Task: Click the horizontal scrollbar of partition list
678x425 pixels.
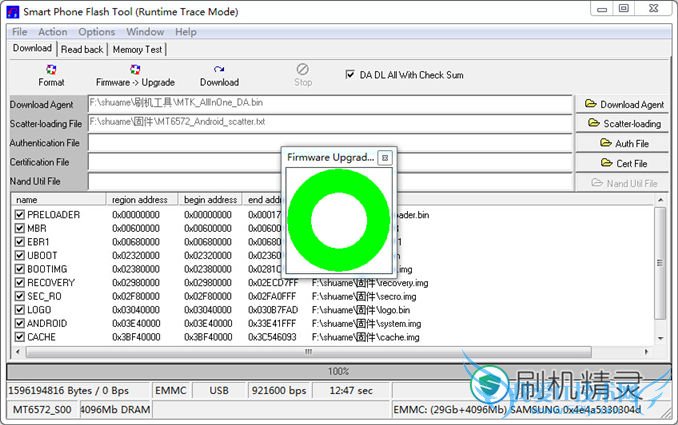Action: (x=330, y=352)
